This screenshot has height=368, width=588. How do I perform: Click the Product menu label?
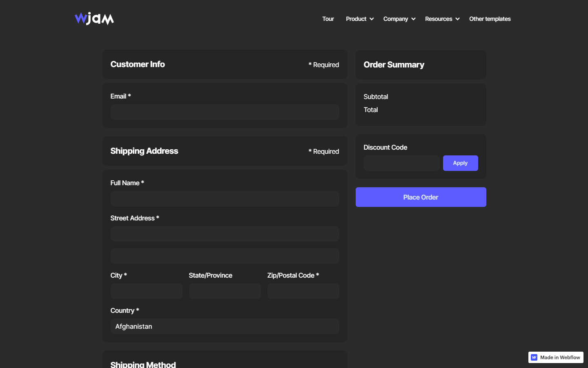356,19
